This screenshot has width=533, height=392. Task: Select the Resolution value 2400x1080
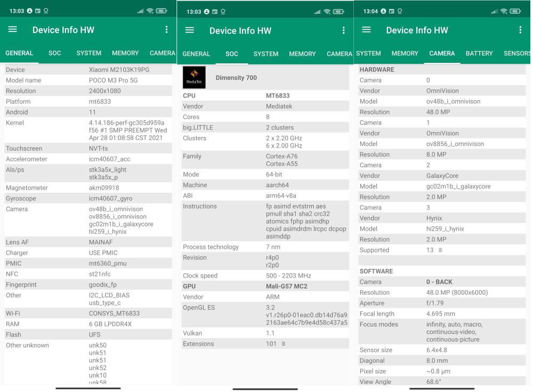[104, 91]
